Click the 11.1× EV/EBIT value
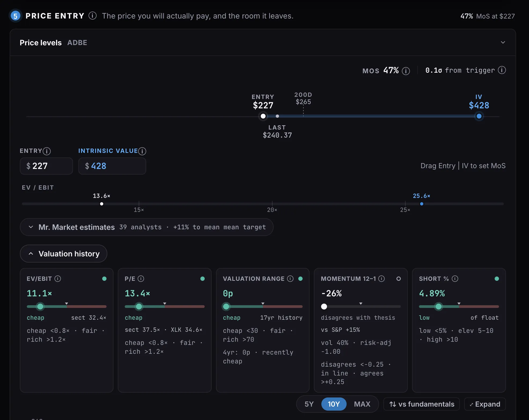The image size is (529, 420). point(39,293)
